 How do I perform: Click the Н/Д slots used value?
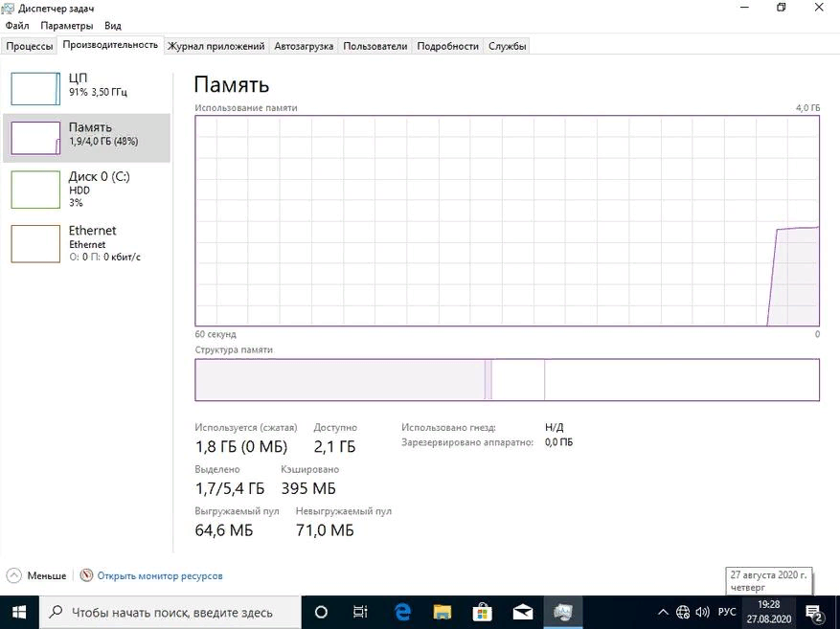click(x=555, y=427)
